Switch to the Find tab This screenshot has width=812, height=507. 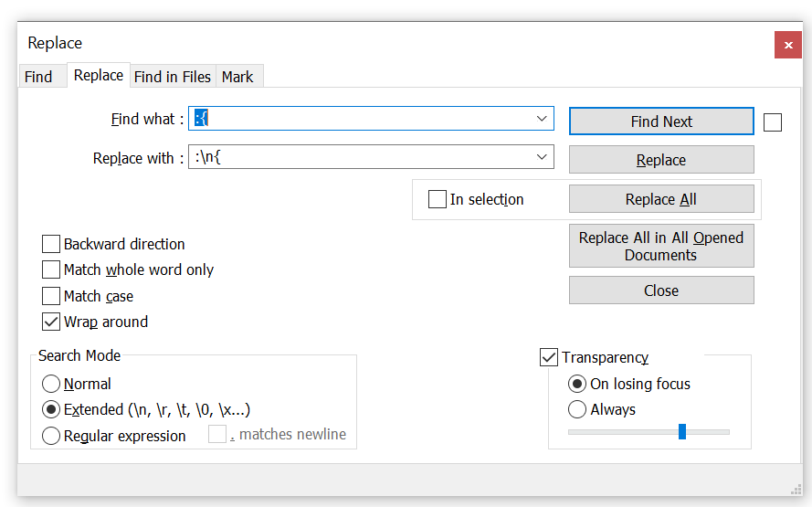click(38, 77)
